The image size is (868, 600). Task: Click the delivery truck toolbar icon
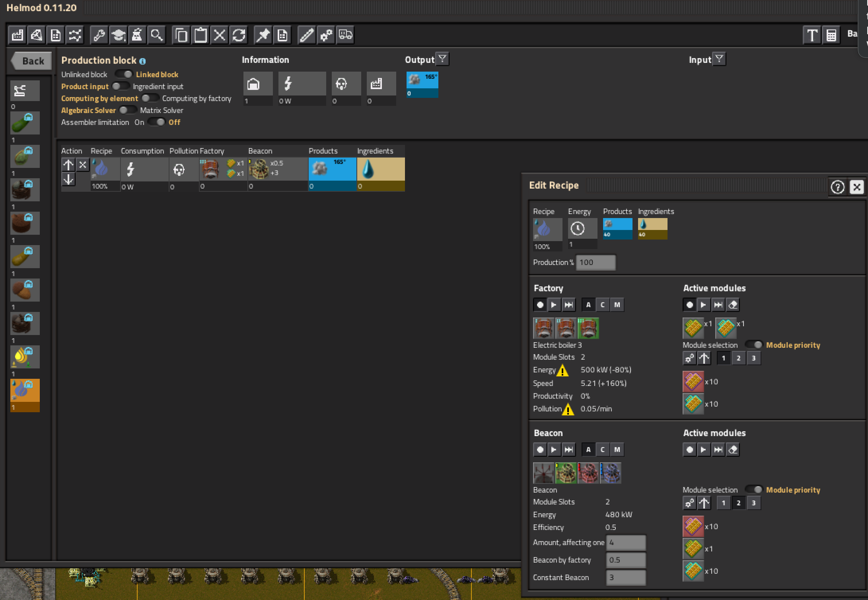tap(345, 35)
